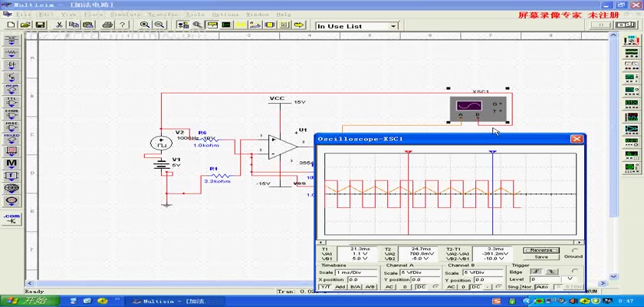The image size is (644, 307).
Task: Open the File menu
Action: pos(24,15)
